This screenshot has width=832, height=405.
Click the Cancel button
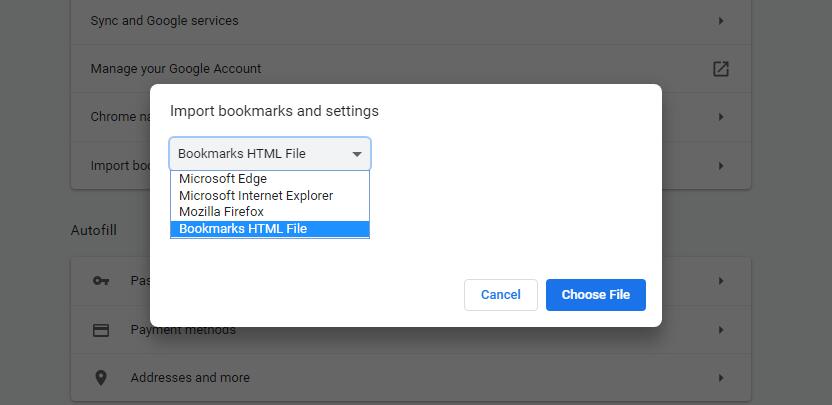click(x=500, y=295)
